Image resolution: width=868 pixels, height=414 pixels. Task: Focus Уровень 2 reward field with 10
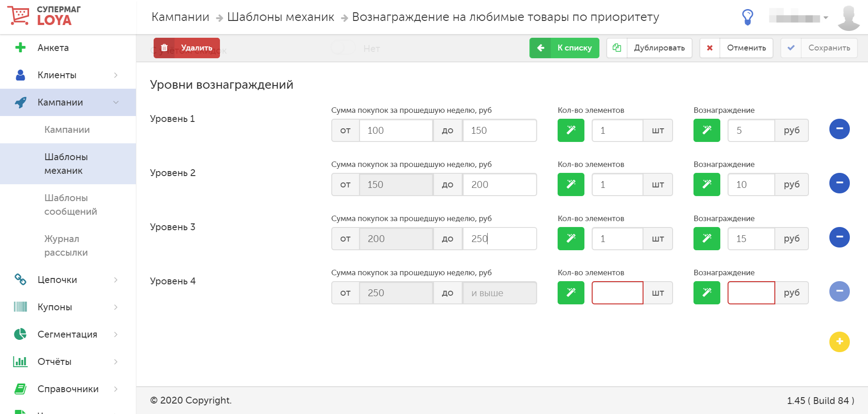(751, 185)
